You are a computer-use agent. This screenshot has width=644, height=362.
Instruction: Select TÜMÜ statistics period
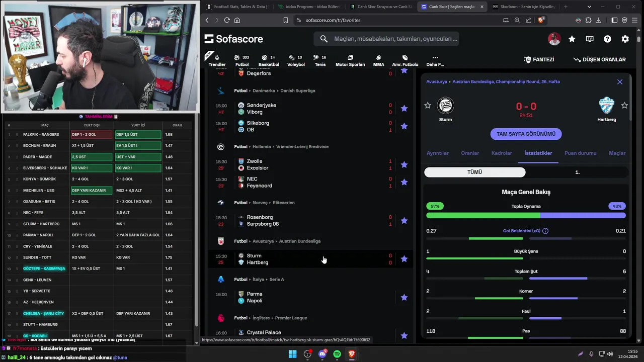click(x=475, y=172)
